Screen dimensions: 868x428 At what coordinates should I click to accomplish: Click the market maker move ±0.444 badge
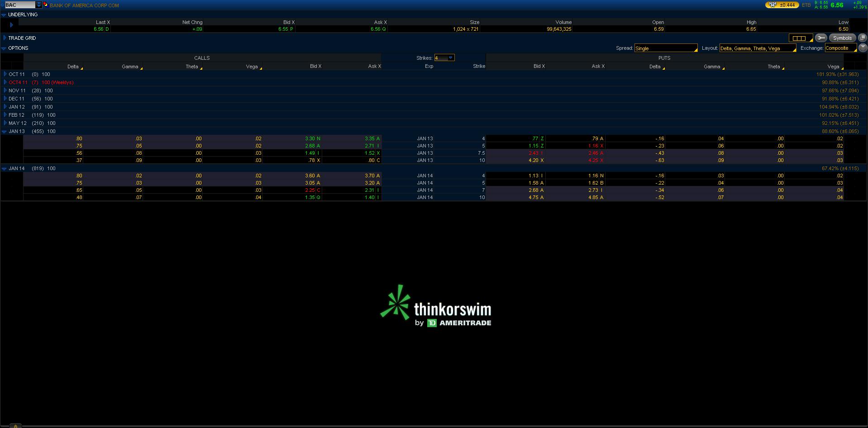click(x=782, y=5)
